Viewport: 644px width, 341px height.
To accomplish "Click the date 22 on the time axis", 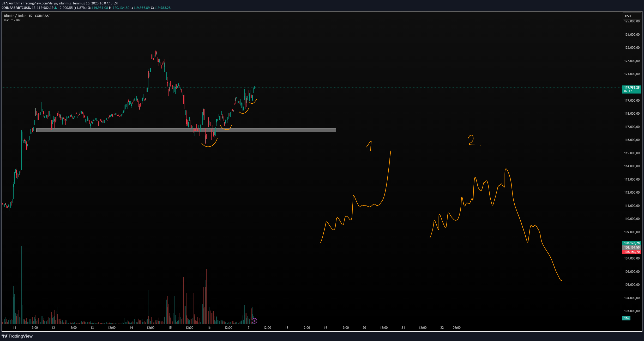I will [x=442, y=328].
